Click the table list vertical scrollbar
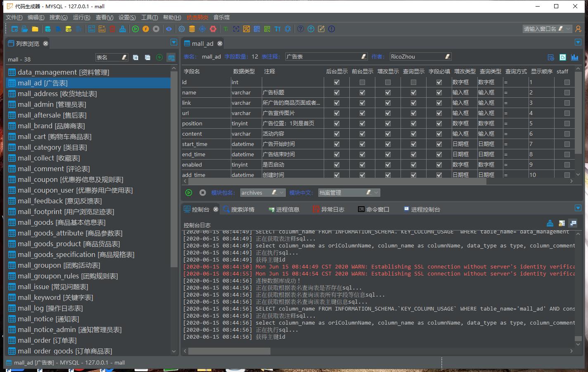 174,169
